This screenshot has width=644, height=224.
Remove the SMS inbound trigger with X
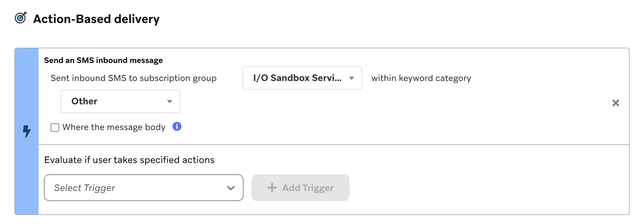point(616,103)
